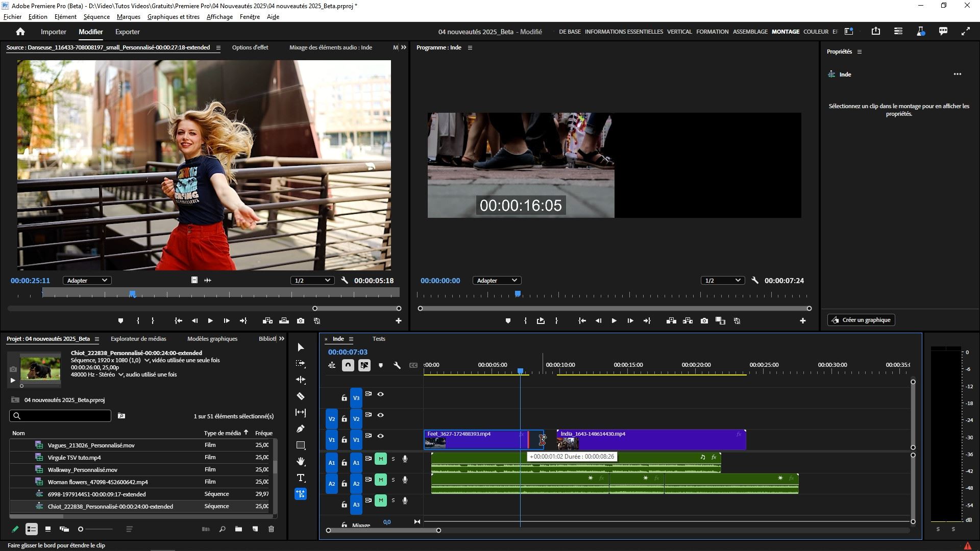Export frame from Program monitor

click(704, 321)
